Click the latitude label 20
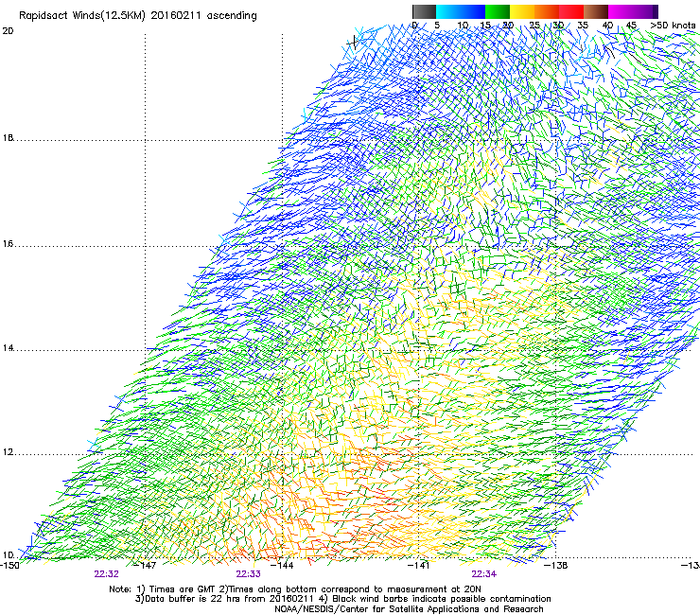The image size is (700, 615). coord(8,31)
